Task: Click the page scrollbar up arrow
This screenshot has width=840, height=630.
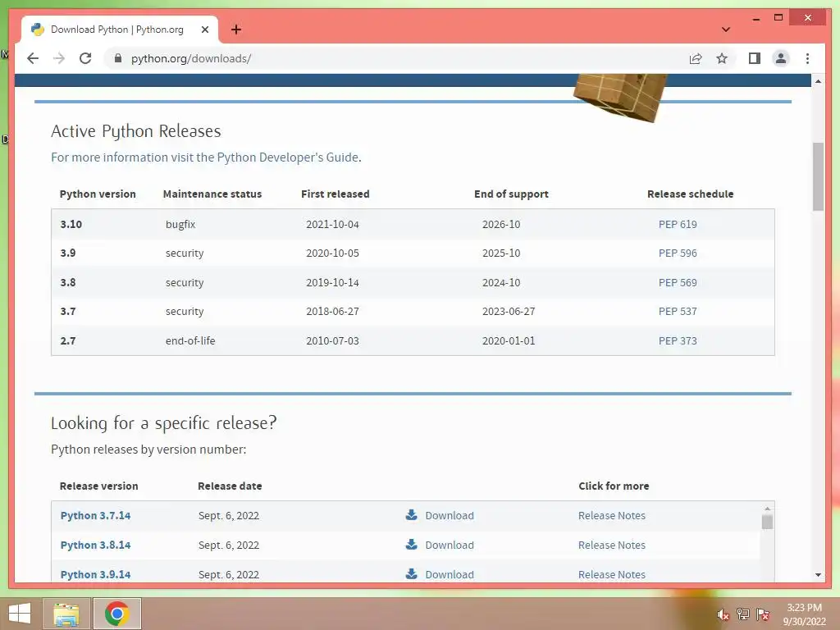Action: click(818, 81)
